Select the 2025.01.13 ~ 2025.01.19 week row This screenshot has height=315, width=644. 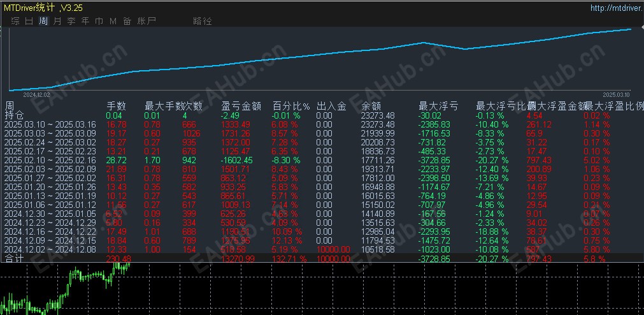(x=322, y=196)
